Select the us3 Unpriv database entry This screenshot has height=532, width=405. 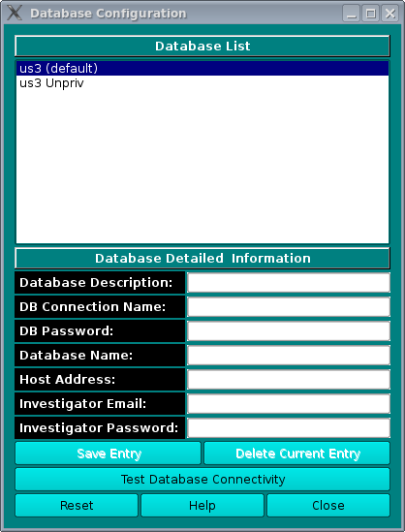(x=202, y=83)
